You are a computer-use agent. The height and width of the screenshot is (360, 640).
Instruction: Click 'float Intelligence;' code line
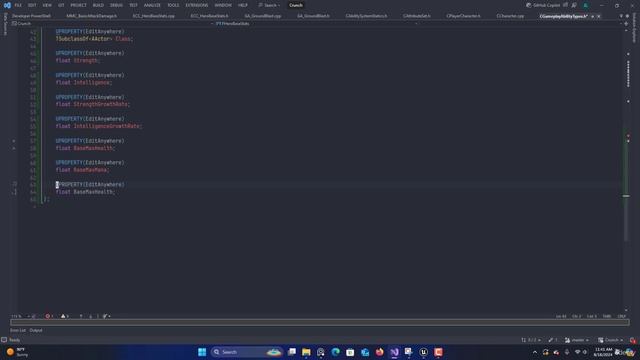pos(84,82)
